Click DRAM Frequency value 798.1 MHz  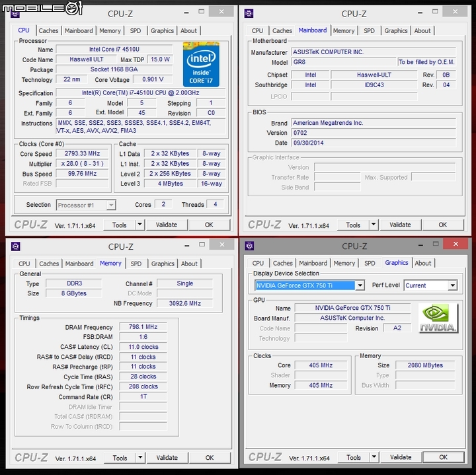143,326
